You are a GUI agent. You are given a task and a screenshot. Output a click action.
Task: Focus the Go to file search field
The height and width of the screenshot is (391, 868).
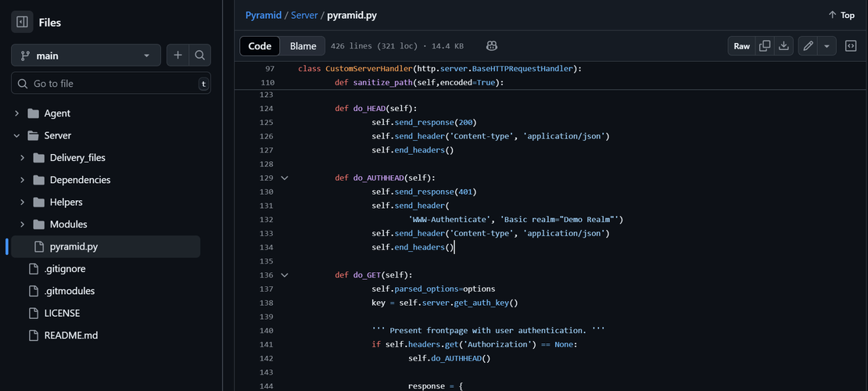click(x=109, y=84)
